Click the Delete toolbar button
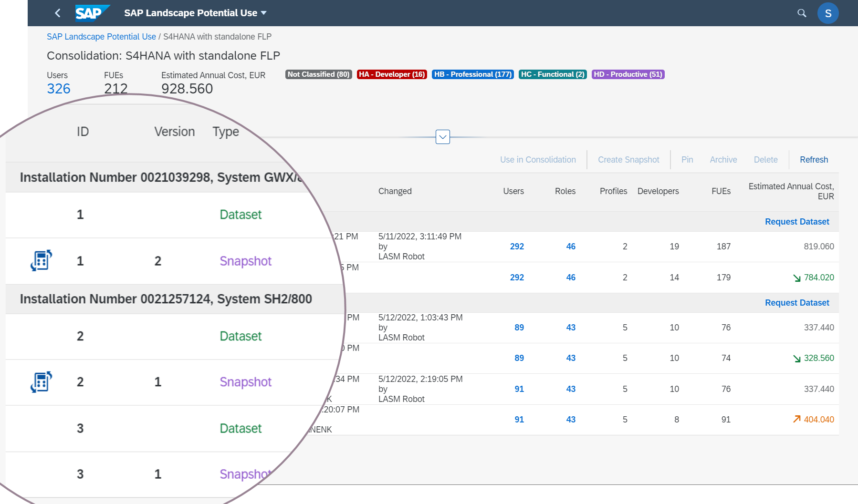Screen dimensions: 858x504 tap(766, 160)
